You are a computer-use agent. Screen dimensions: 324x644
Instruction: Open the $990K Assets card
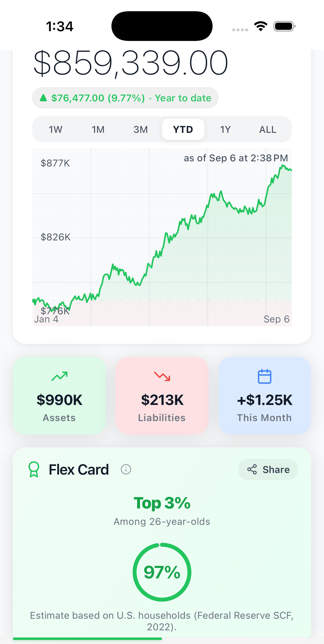point(59,396)
